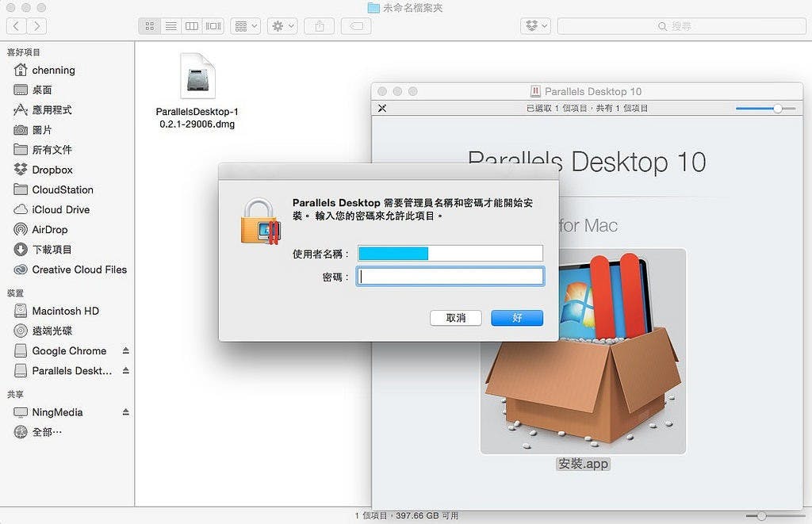Click the Finder search field
The image size is (812, 524).
(x=680, y=26)
